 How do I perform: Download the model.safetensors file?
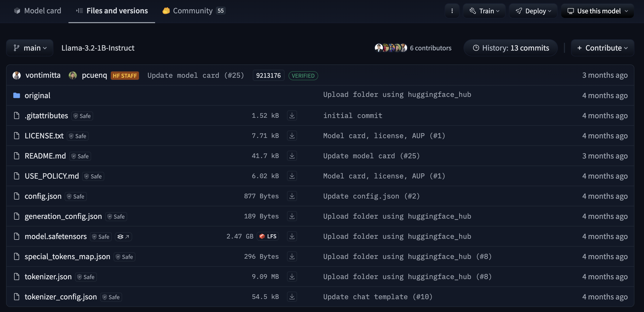coord(292,236)
